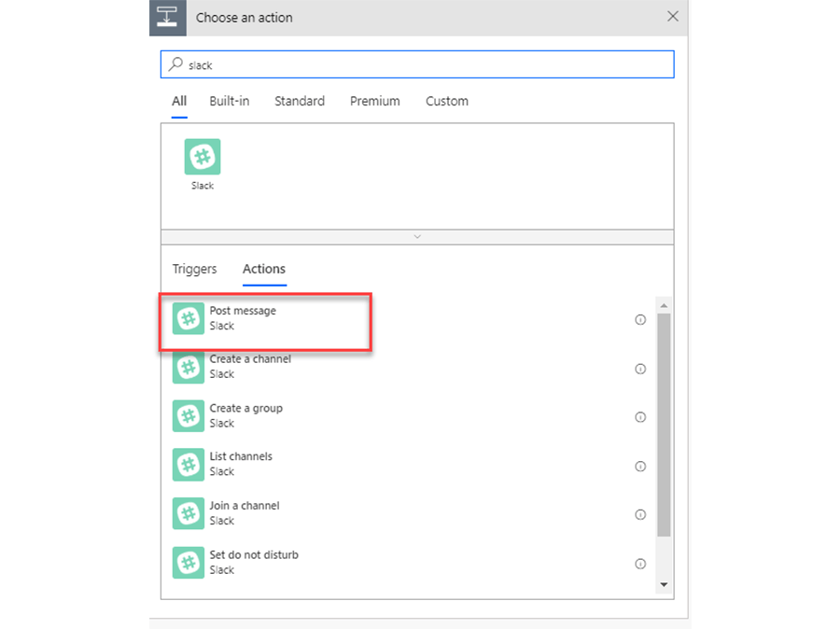The height and width of the screenshot is (629, 840).
Task: Click the Choose an action header icon
Action: (168, 18)
